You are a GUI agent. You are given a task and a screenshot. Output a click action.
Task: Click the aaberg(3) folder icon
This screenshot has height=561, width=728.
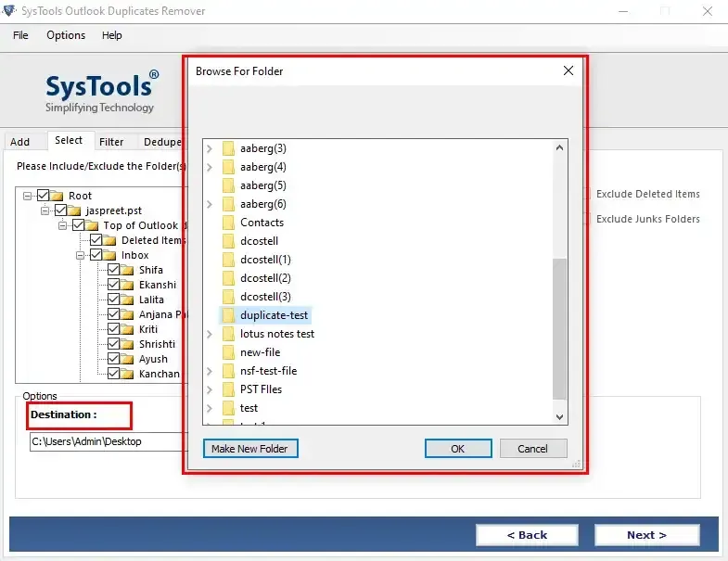coord(228,148)
